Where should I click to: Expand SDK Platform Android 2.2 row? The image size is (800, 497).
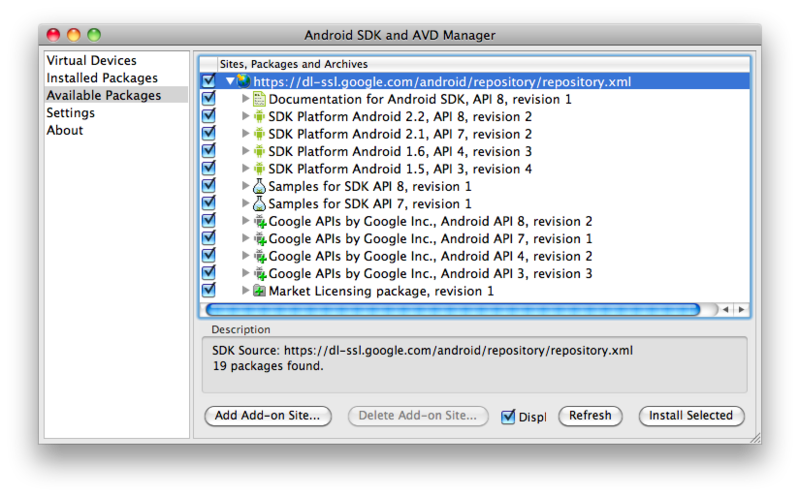coord(245,116)
